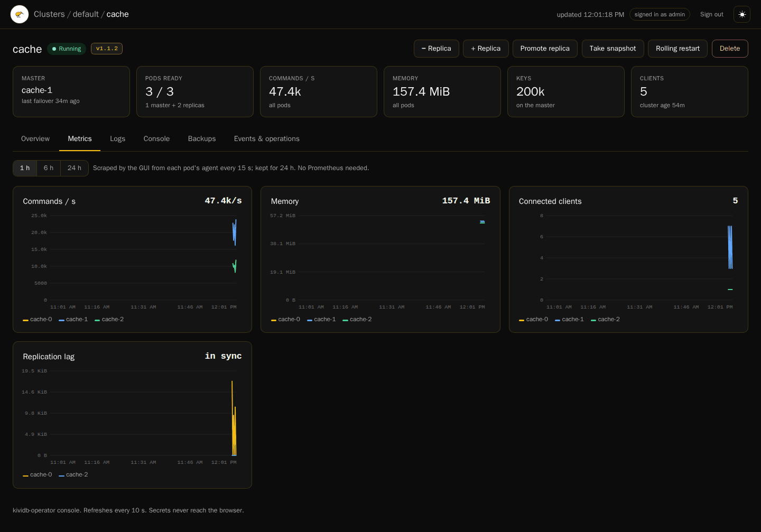Take a snapshot of the cluster
The height and width of the screenshot is (532, 761).
pyautogui.click(x=613, y=49)
